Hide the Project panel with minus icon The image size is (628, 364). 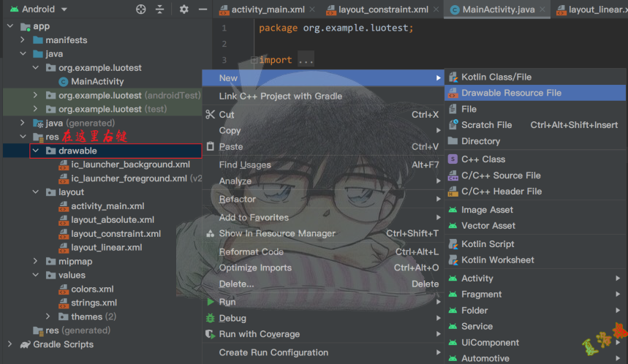(203, 10)
